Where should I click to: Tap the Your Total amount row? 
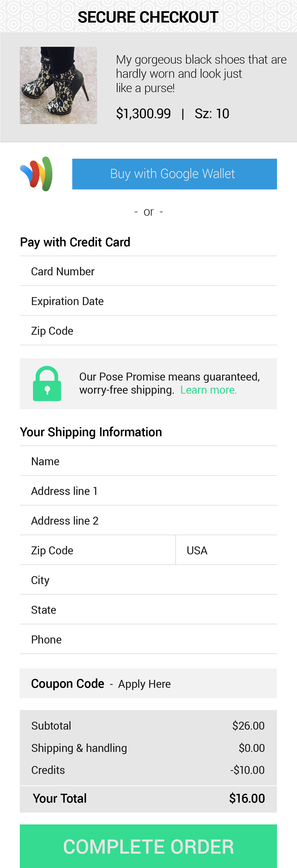[148, 798]
